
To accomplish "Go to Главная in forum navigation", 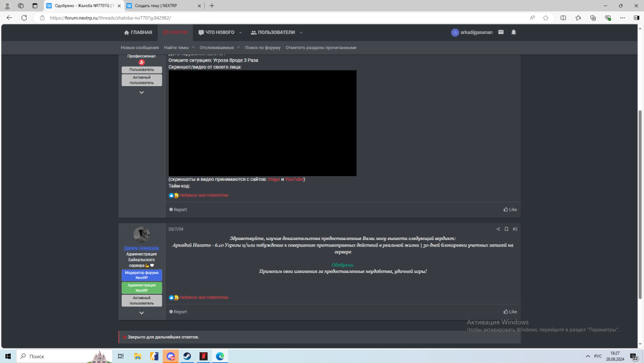I will click(138, 32).
